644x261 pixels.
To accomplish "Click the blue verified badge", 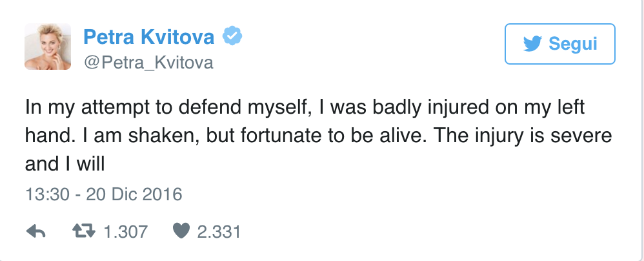I will point(231,37).
